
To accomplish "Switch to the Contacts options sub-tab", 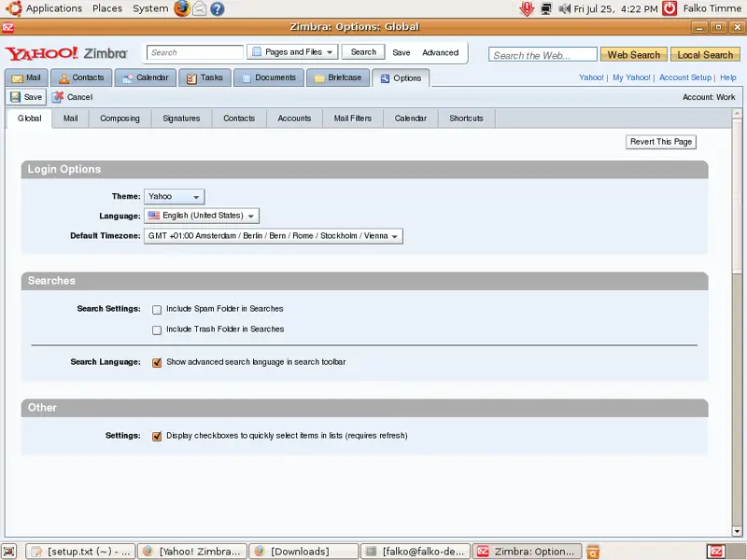I will coord(239,119).
